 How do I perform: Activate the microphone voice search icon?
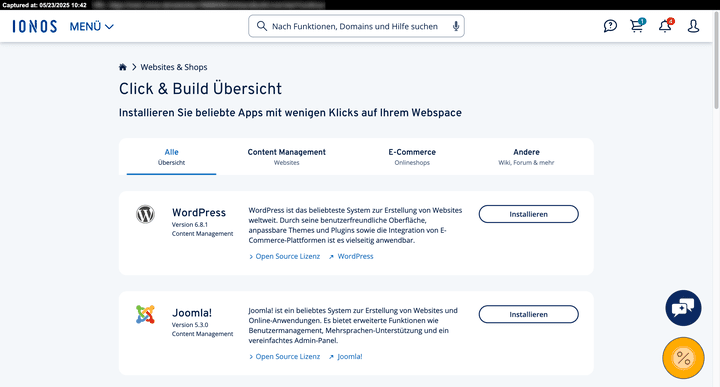pyautogui.click(x=456, y=26)
